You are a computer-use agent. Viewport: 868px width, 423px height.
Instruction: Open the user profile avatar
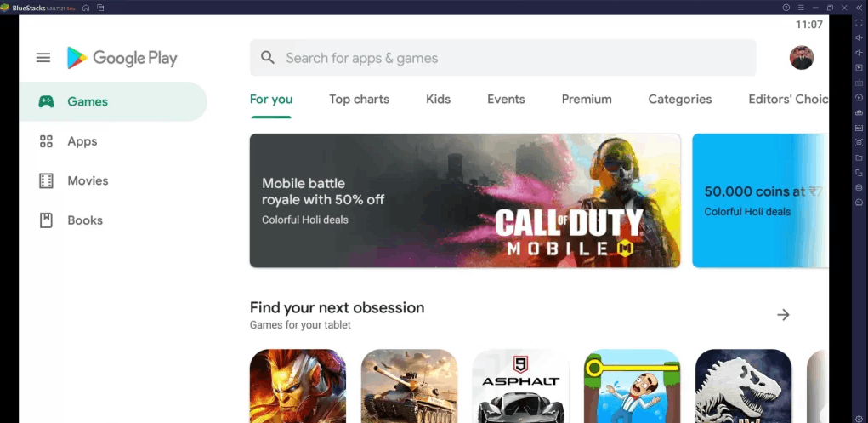tap(801, 58)
